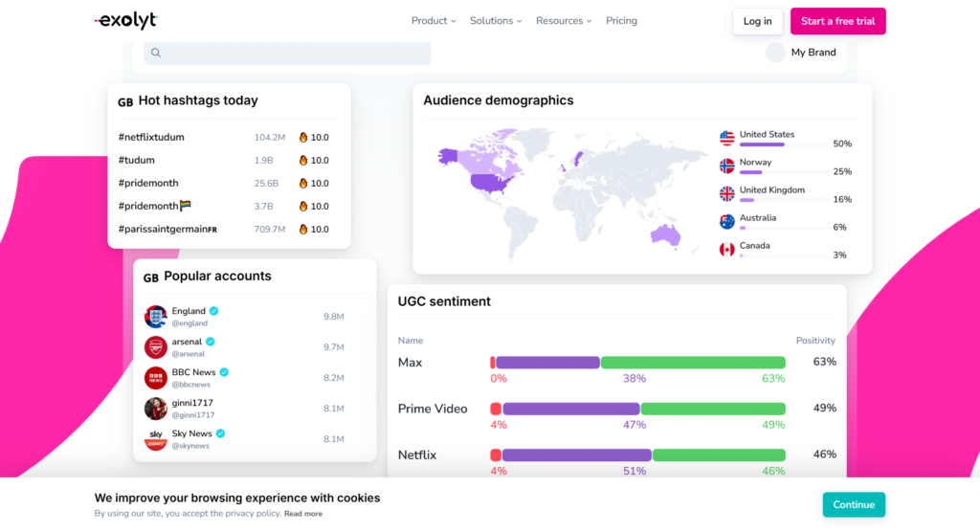
Task: Select the Arsenal account crest icon
Action: pos(155,347)
